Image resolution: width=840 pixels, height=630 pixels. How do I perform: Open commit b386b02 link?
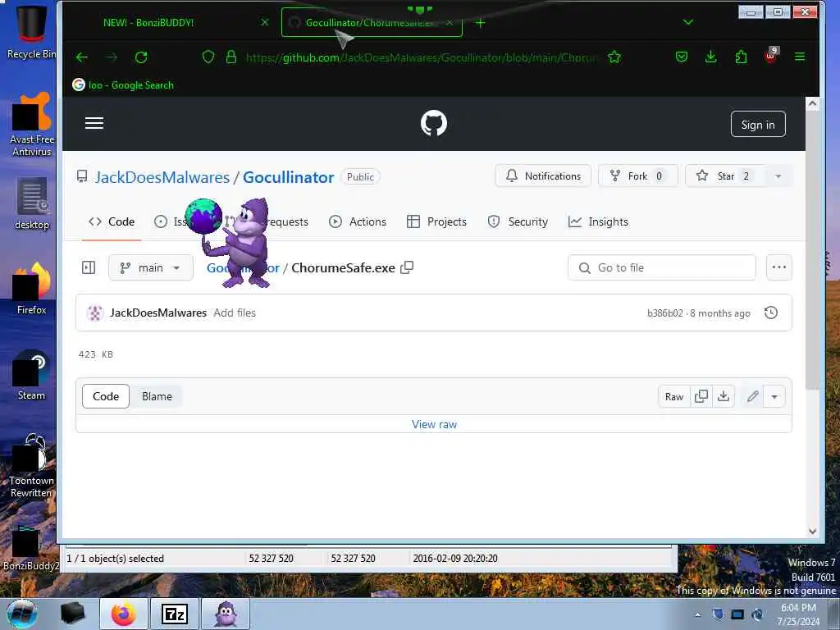point(664,313)
